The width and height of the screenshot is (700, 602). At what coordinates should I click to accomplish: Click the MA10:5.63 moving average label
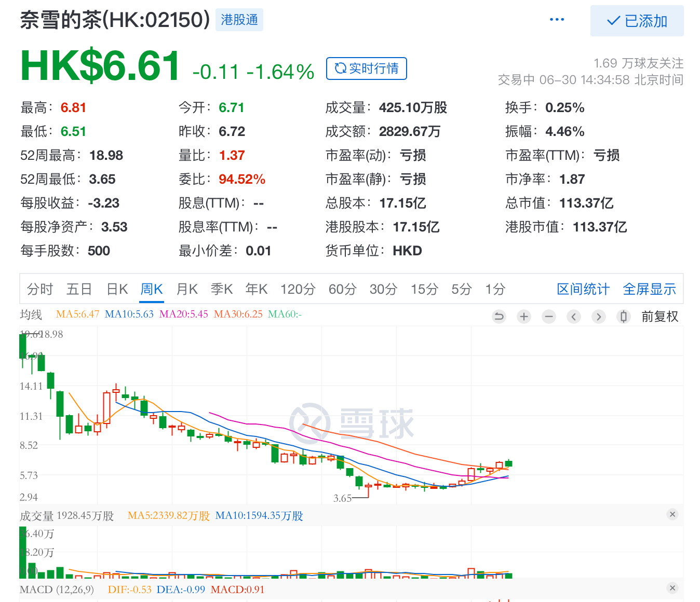click(129, 314)
